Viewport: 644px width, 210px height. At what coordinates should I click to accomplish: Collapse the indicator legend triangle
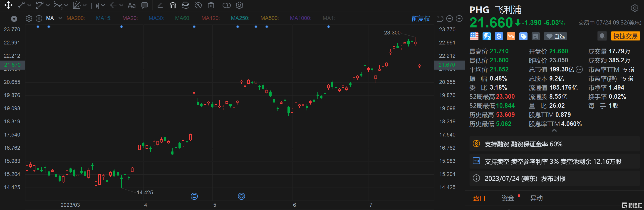14,19
